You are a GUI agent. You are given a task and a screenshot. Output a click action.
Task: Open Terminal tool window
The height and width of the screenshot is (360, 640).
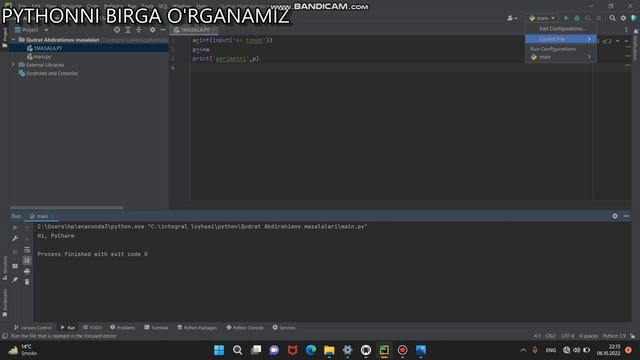click(x=156, y=327)
